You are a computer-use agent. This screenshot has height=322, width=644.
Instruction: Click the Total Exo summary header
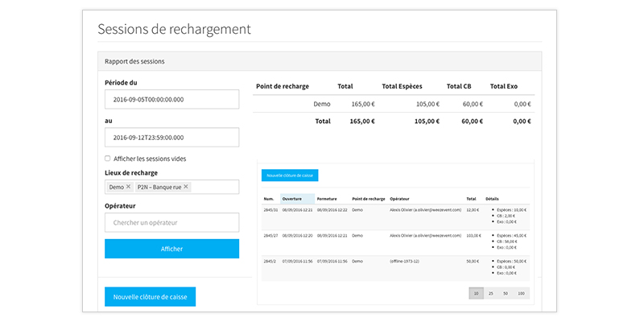504,86
